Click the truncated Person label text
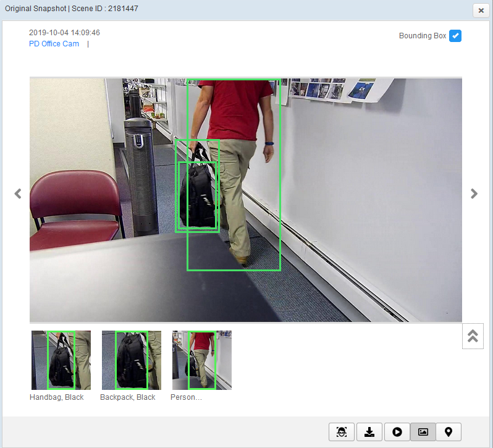Image resolution: width=493 pixels, height=448 pixels. 186,397
